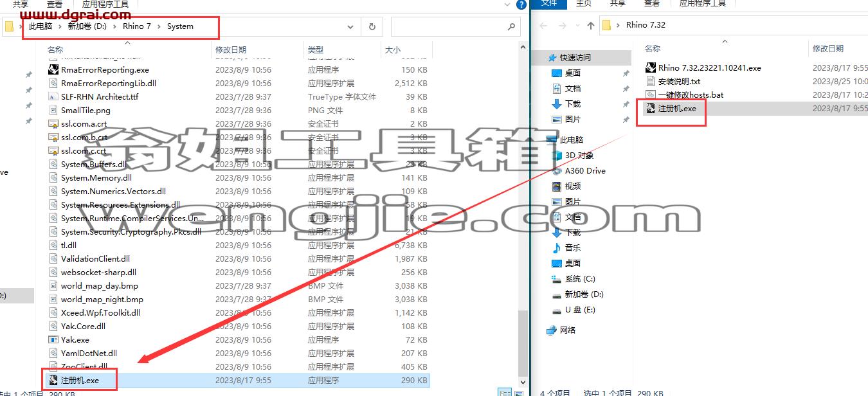
Task: Open the 安装说明.txt file icon
Action: coord(650,81)
